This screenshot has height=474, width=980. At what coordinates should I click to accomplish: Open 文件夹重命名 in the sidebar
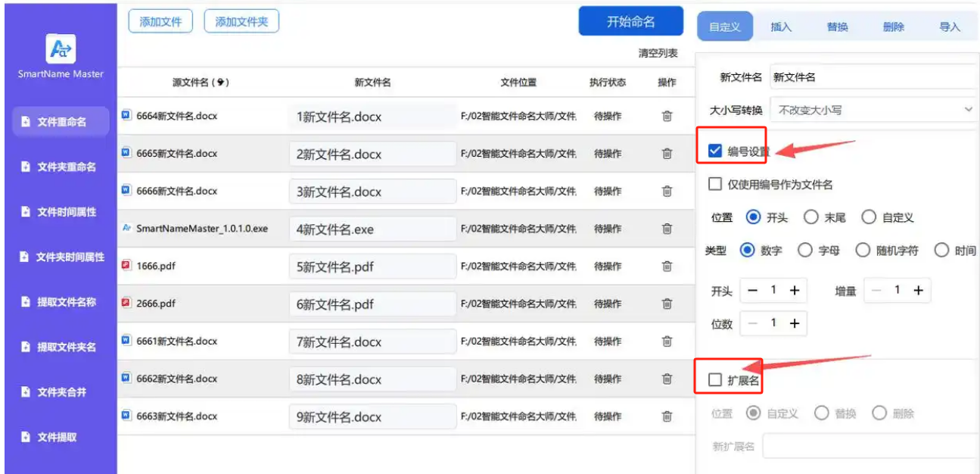click(61, 167)
